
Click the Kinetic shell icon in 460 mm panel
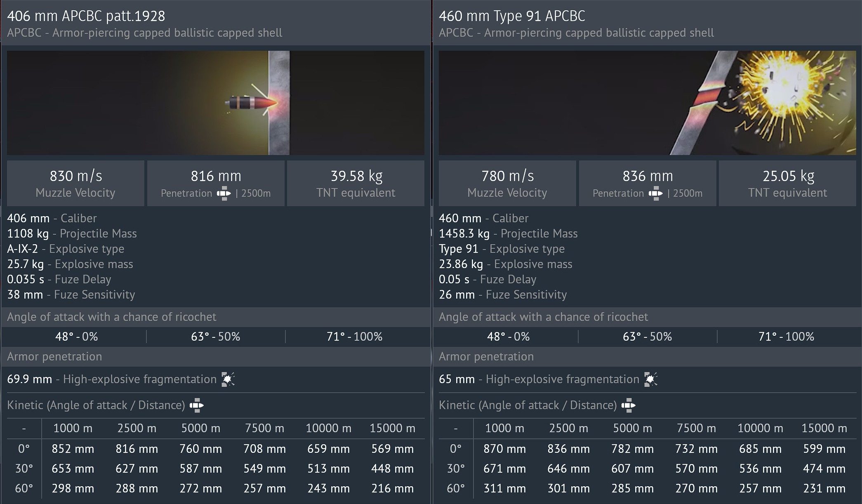pyautogui.click(x=628, y=405)
